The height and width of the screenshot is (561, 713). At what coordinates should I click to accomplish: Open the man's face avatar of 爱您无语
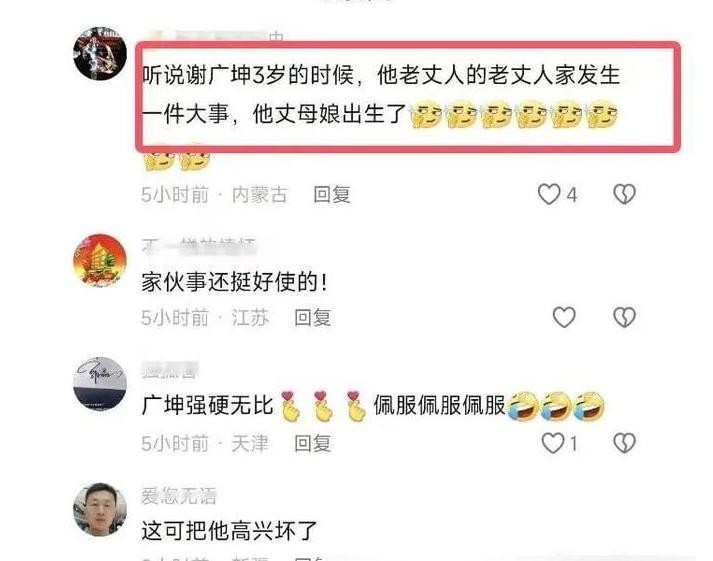(100, 509)
